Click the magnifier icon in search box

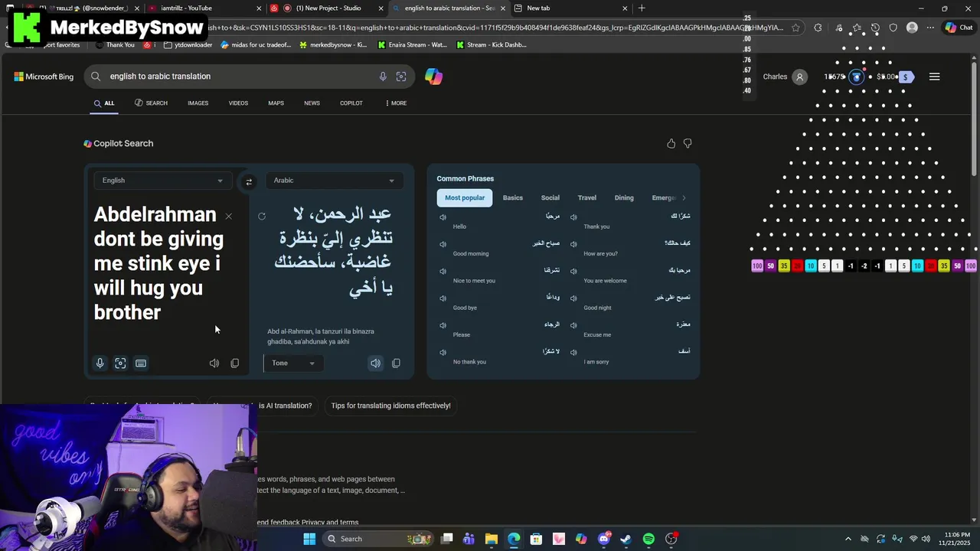96,77
